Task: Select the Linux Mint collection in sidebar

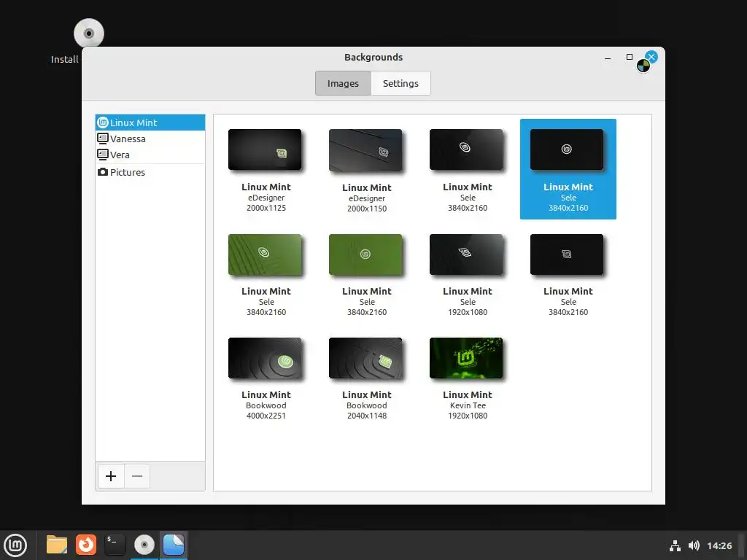Action: (150, 122)
